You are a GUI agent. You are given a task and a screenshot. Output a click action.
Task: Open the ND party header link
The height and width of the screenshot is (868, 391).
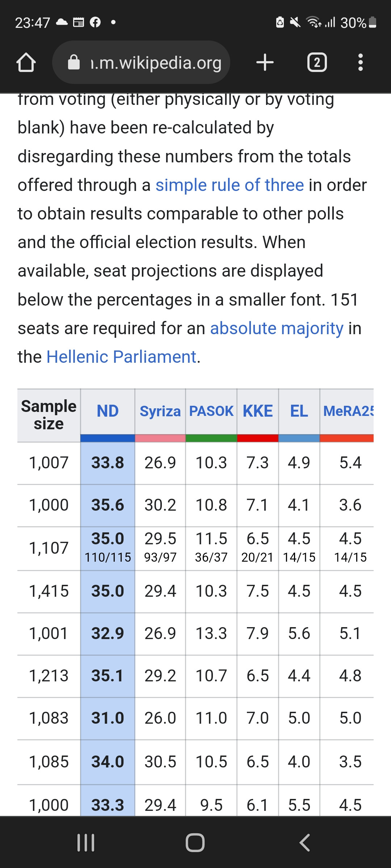108,411
